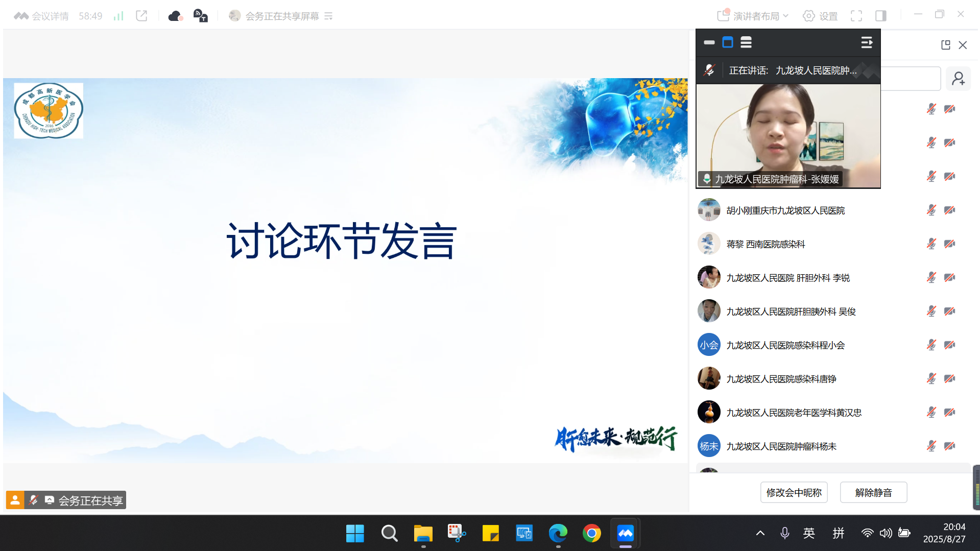Click the 修改会中昵称 button
The width and height of the screenshot is (980, 551).
click(x=794, y=492)
